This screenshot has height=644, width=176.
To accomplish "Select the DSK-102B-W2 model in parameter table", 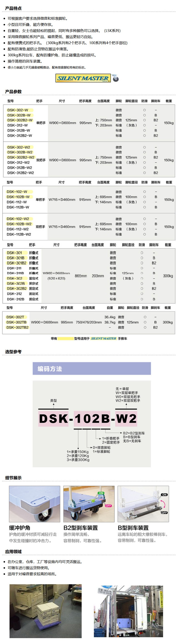I will point(19,224).
